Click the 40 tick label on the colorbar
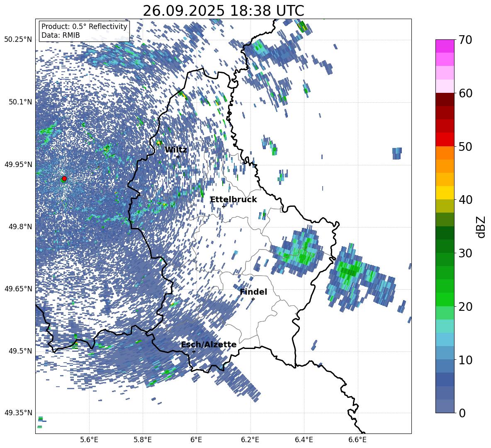491x448 pixels. pos(465,200)
